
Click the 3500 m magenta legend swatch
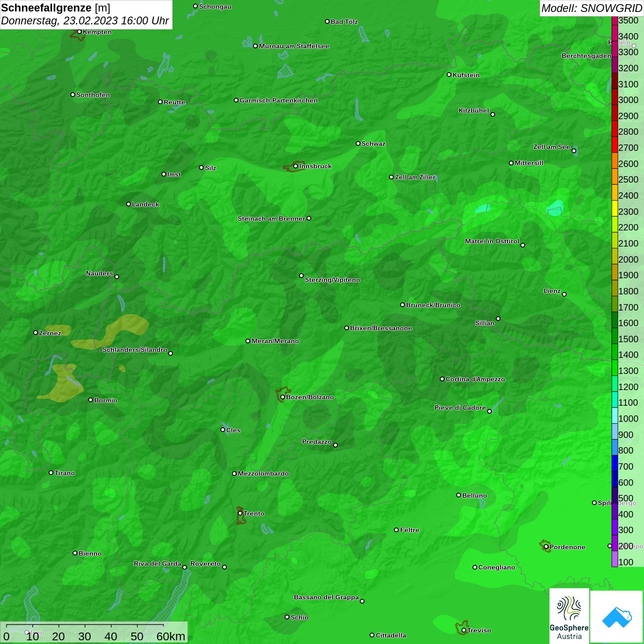click(615, 21)
